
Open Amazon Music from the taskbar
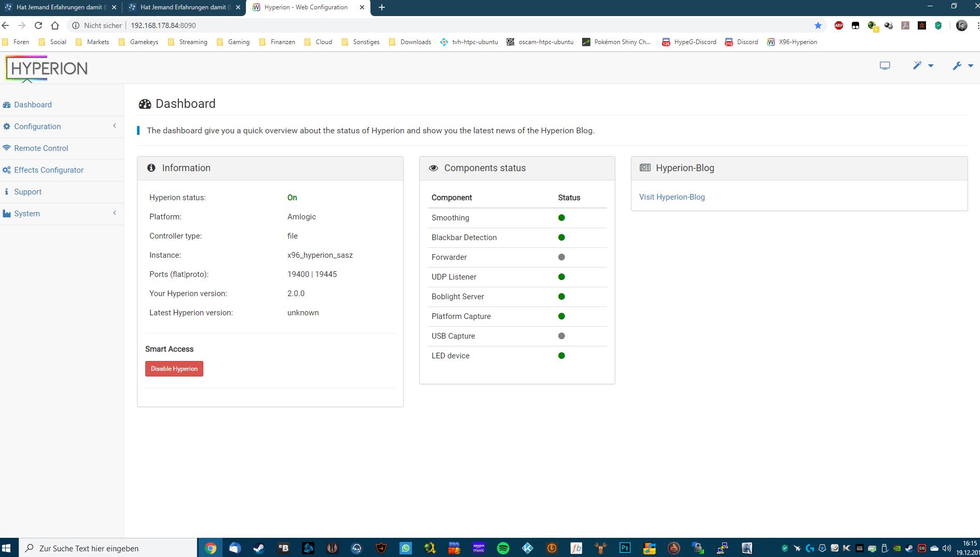(x=479, y=548)
